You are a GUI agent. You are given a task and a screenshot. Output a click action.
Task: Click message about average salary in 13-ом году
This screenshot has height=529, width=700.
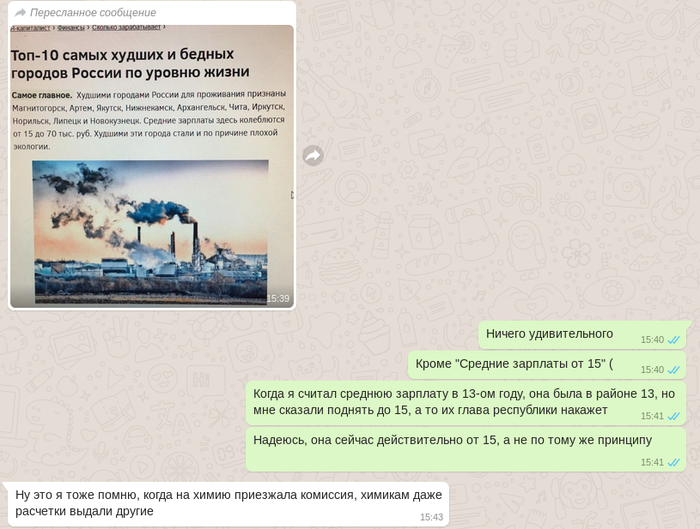pos(464,401)
